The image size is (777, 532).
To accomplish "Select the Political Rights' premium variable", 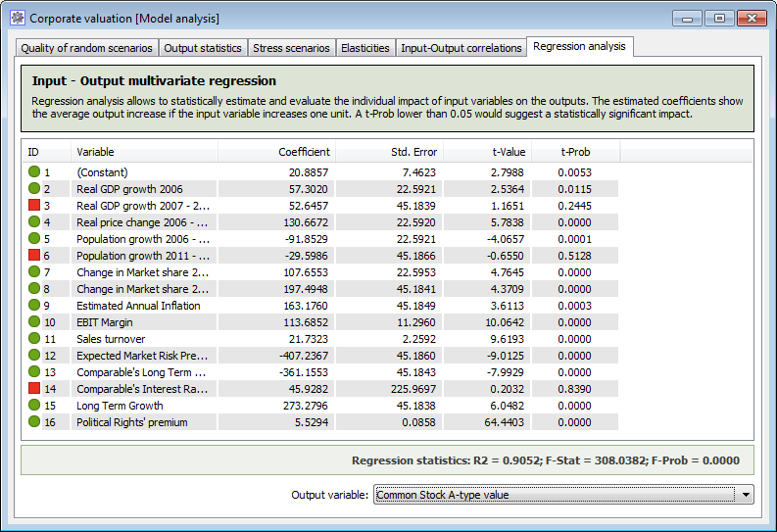I will pyautogui.click(x=132, y=422).
